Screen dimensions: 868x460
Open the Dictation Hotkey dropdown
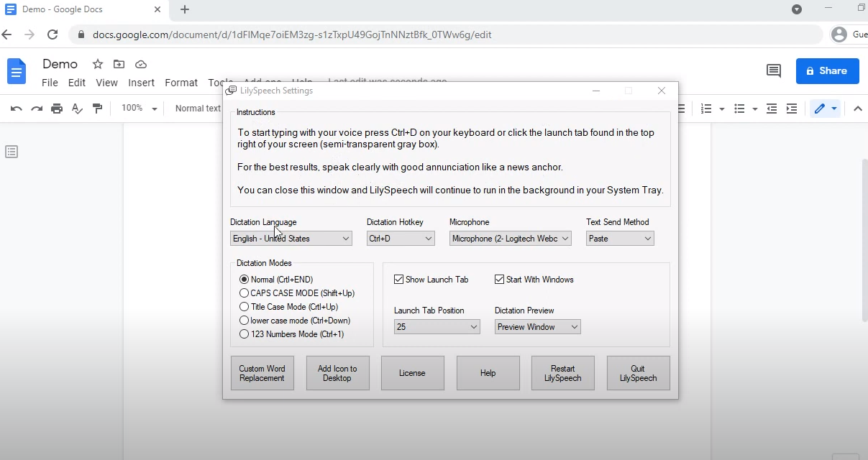(x=401, y=239)
